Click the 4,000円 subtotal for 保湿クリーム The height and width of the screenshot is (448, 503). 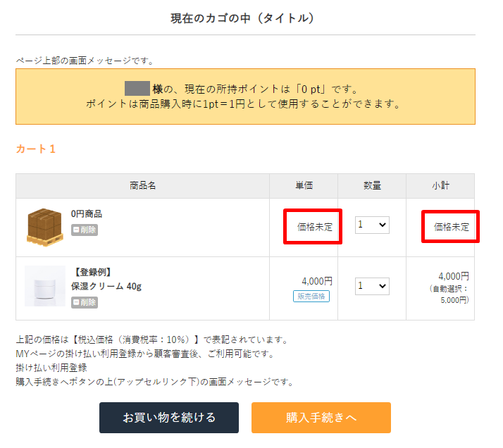(x=453, y=276)
